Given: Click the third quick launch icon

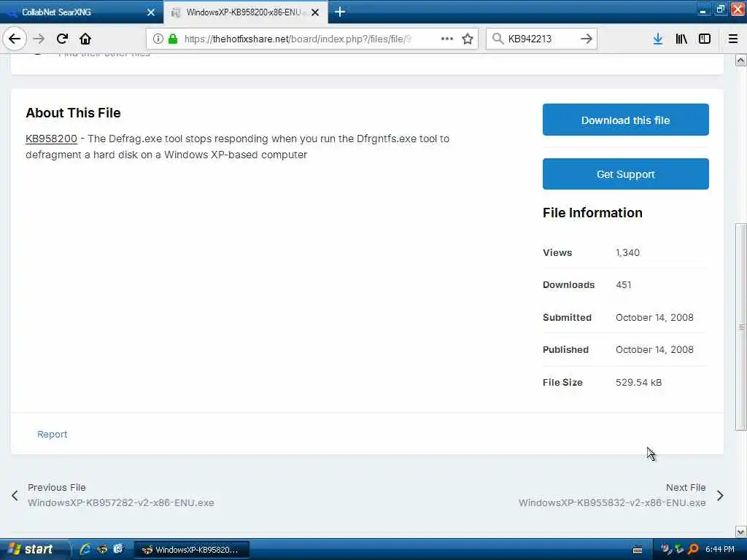Looking at the screenshot, I should (118, 549).
